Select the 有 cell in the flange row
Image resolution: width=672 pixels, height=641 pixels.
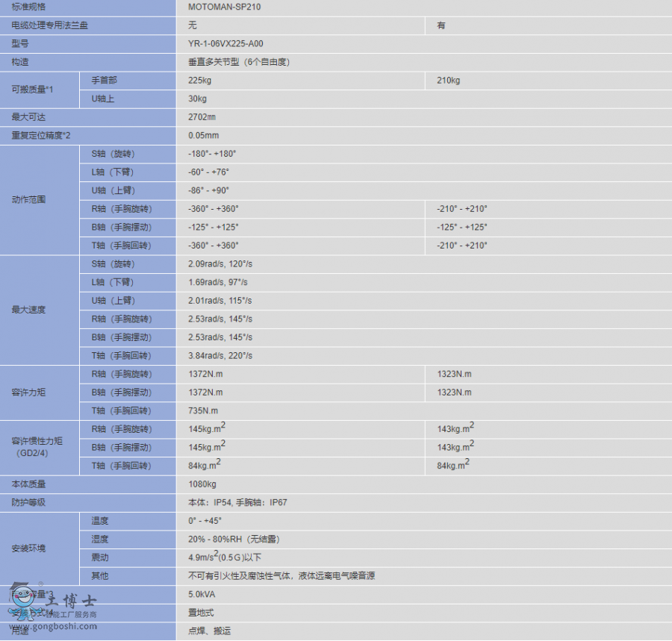(x=441, y=25)
